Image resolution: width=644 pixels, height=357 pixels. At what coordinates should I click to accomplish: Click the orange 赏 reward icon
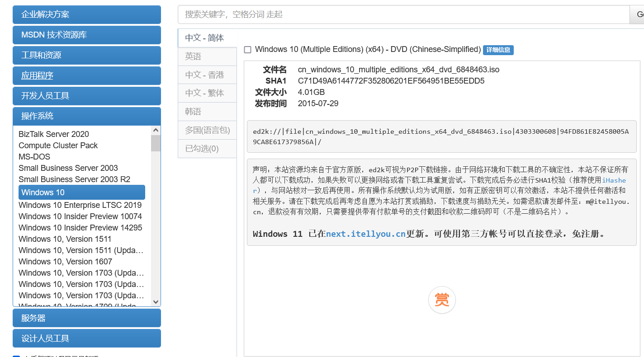(442, 300)
